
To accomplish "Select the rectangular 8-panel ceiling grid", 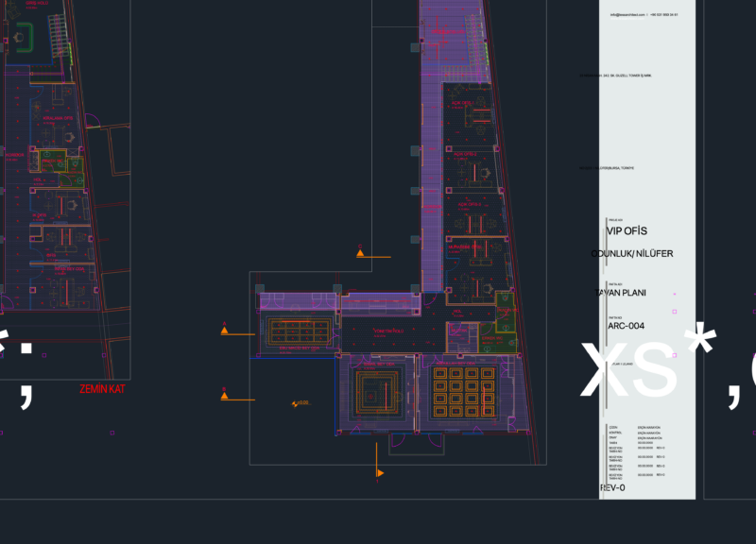I will click(x=299, y=331).
